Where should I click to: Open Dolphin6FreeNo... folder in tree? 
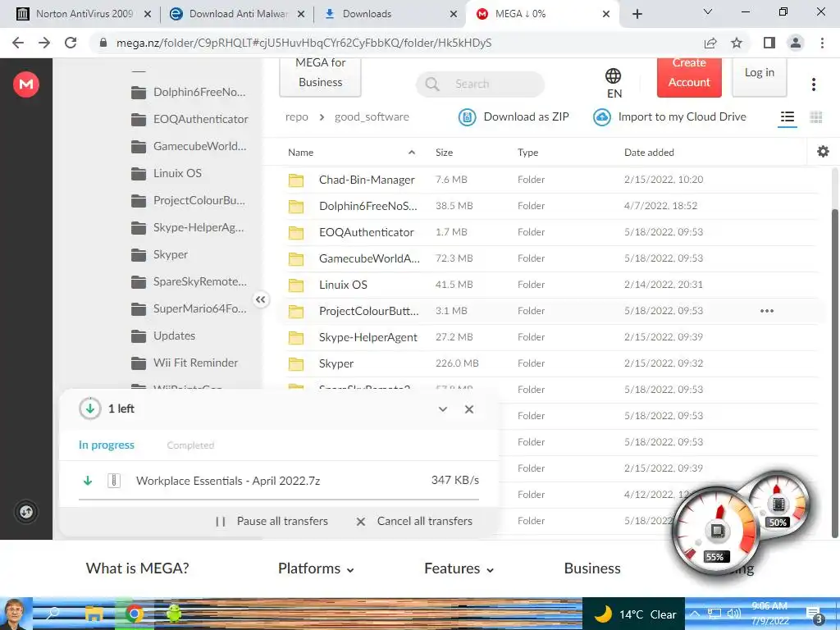189,92
